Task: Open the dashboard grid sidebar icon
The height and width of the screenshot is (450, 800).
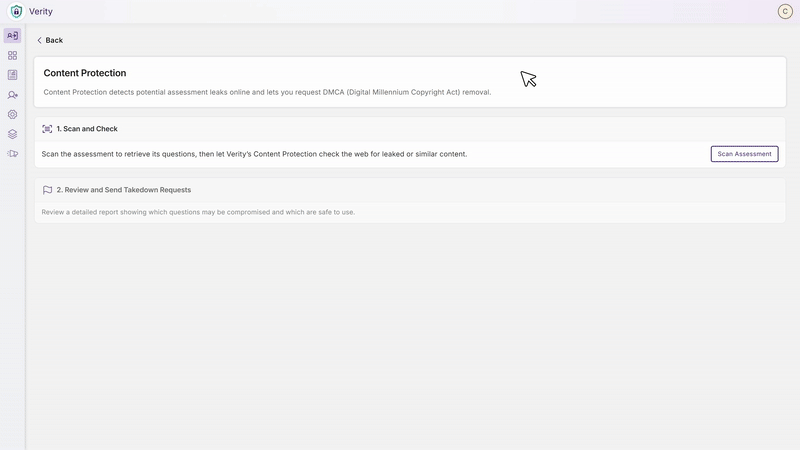Action: [x=12, y=55]
